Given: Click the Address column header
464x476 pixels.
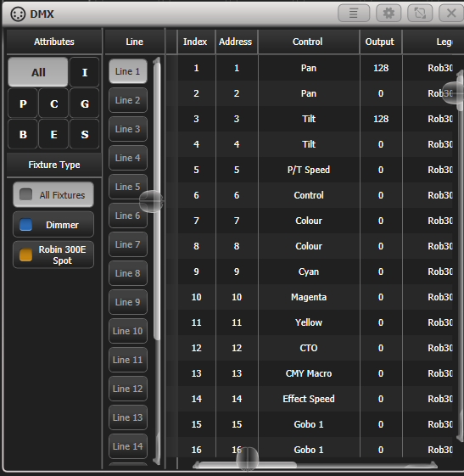Looking at the screenshot, I should 236,42.
